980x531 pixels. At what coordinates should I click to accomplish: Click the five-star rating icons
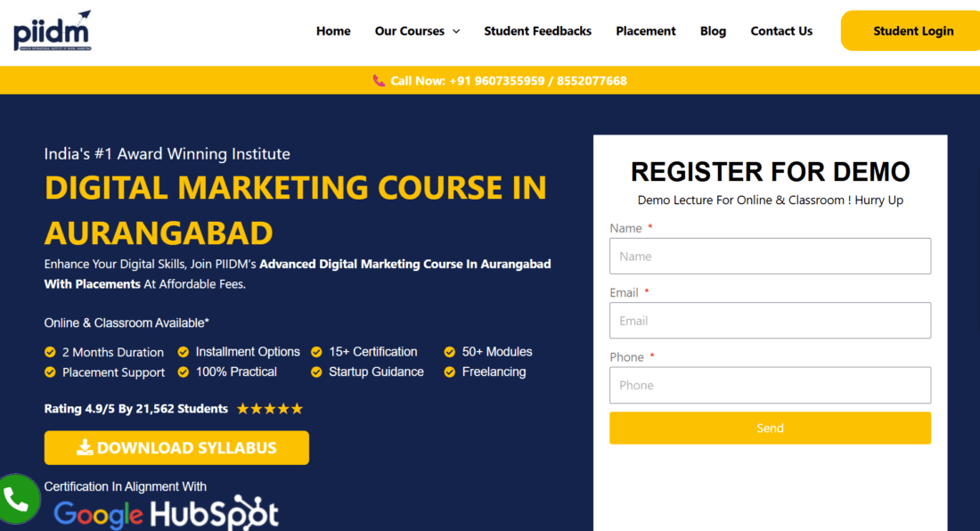coord(270,409)
